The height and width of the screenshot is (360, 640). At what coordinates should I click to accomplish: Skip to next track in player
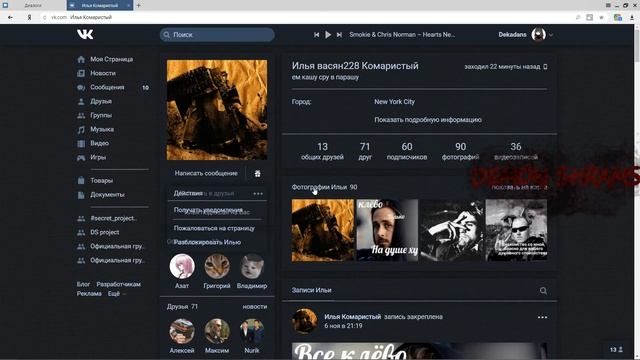(x=339, y=35)
